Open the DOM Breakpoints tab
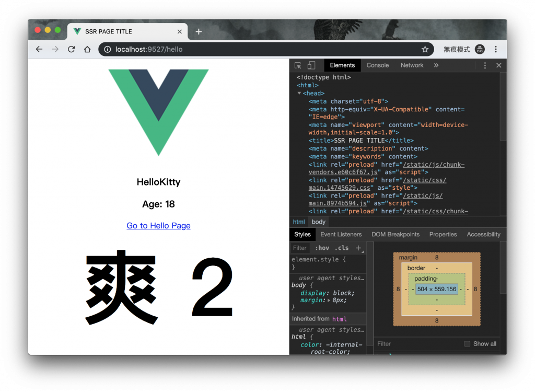535x392 pixels. pos(396,235)
